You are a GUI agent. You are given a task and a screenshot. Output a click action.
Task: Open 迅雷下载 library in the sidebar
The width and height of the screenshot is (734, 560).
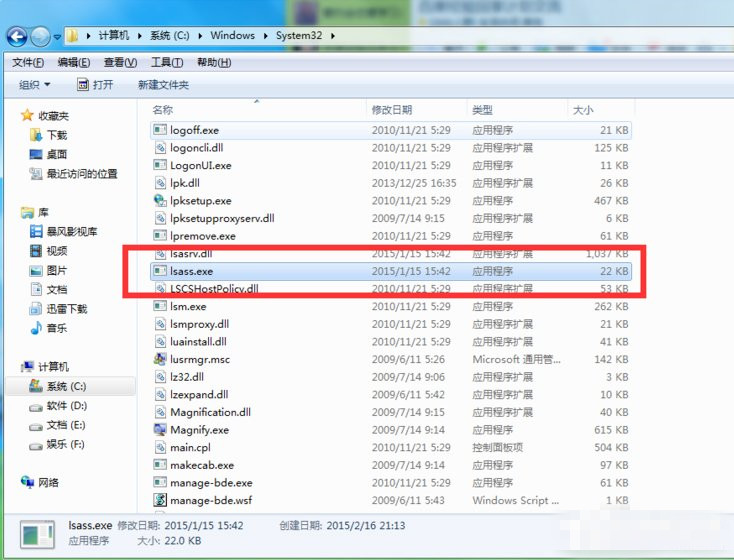(66, 309)
